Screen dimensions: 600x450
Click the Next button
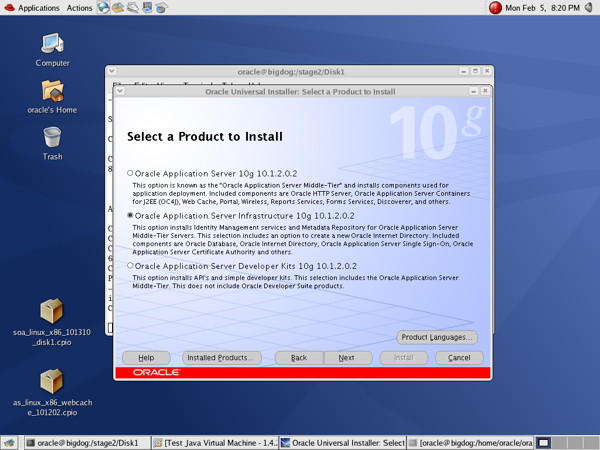346,357
